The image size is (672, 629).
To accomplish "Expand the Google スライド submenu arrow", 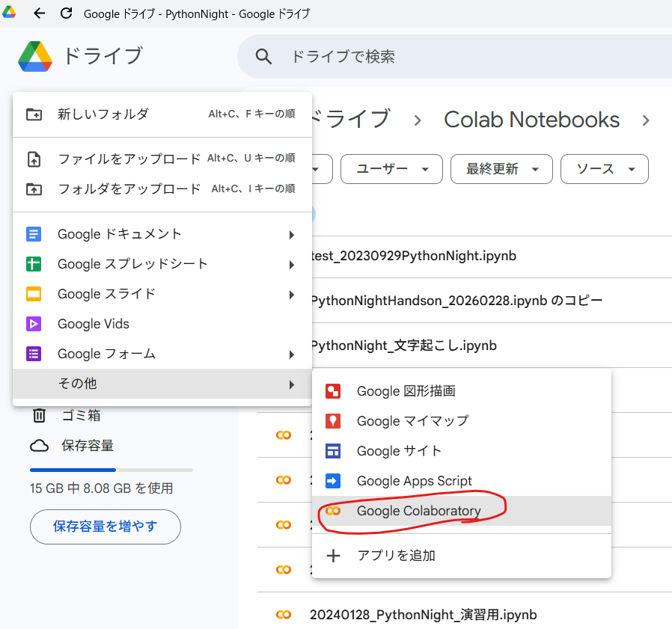I will pyautogui.click(x=292, y=295).
